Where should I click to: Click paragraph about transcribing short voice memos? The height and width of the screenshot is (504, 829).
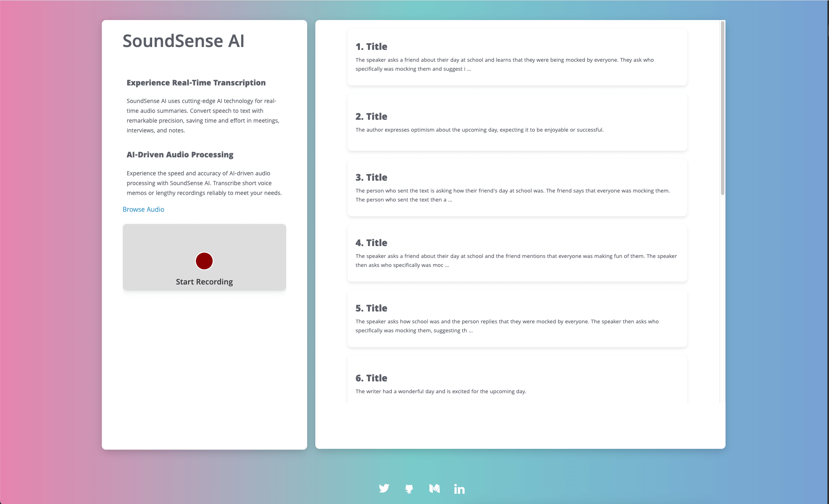tap(204, 183)
